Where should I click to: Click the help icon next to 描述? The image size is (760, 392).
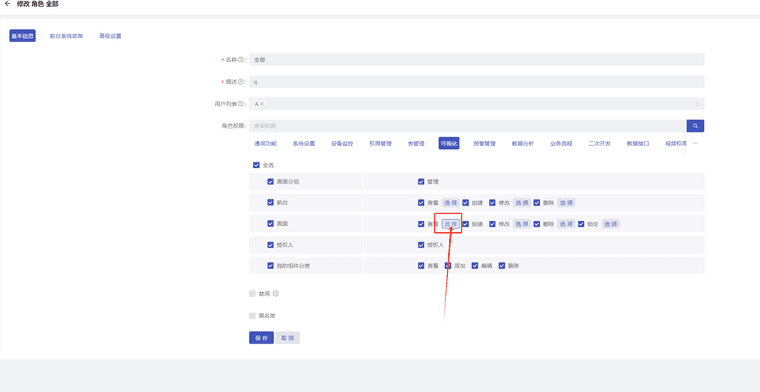point(240,82)
